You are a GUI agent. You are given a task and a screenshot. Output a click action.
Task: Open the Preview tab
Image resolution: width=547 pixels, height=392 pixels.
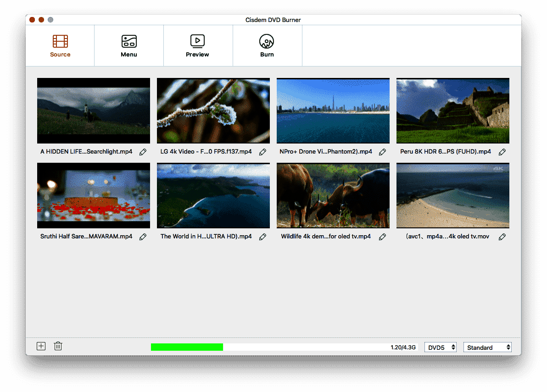(x=197, y=46)
